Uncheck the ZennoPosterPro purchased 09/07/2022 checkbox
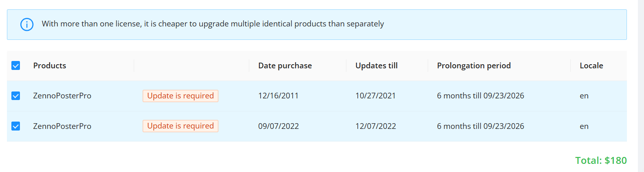Viewport: 644px width, 172px height. coord(16,126)
